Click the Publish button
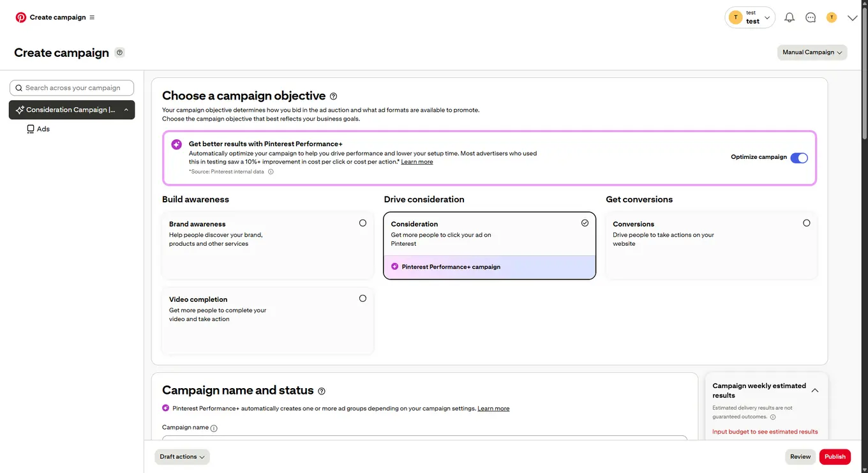The image size is (868, 473). coord(835,456)
